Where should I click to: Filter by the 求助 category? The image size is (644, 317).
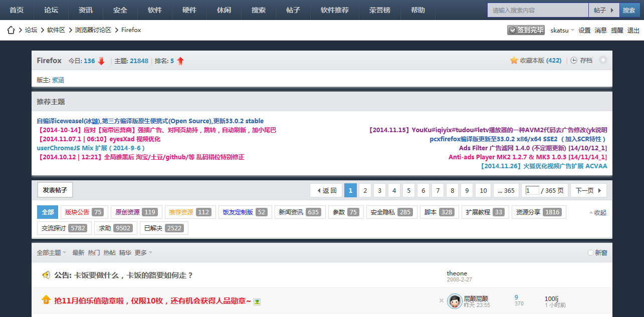click(116, 228)
